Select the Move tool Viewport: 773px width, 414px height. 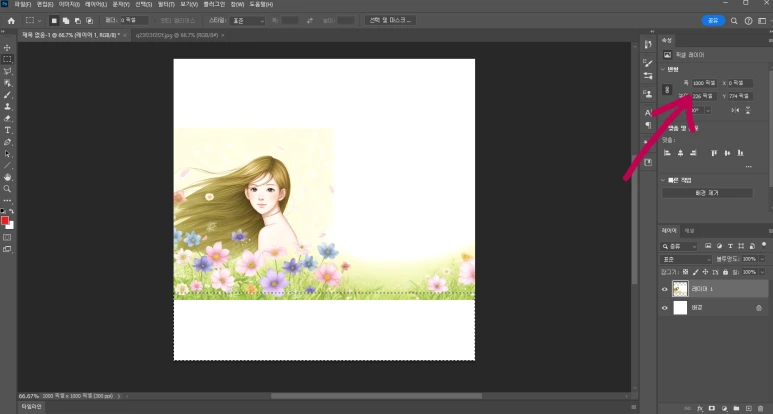[7, 47]
